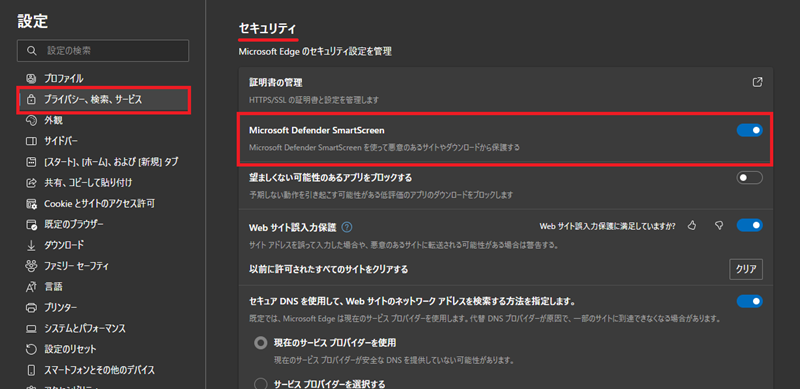Viewport: 800px width, 389px height.
Task: Enable 望ましくない可能性のあるアプリをブロックする toggle
Action: click(749, 178)
